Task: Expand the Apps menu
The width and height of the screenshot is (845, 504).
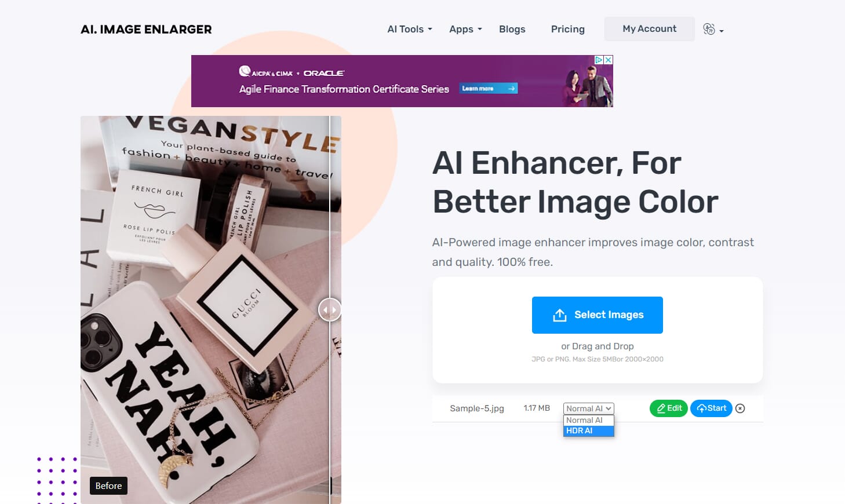Action: pos(465,29)
